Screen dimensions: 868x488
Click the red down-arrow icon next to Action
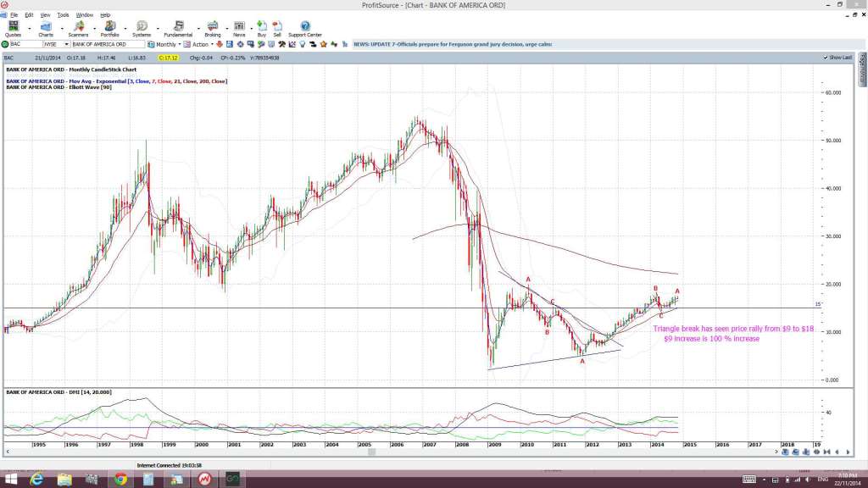coord(220,44)
